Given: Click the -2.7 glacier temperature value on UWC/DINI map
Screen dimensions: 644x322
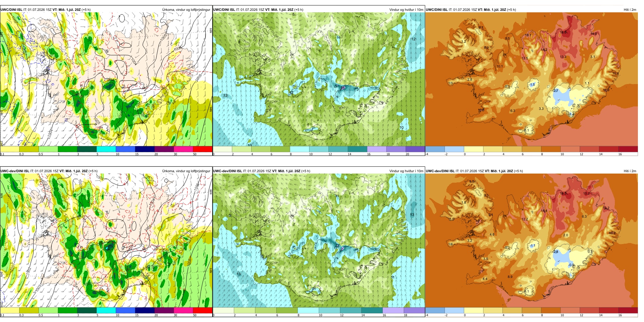Looking at the screenshot, I should pyautogui.click(x=555, y=91).
